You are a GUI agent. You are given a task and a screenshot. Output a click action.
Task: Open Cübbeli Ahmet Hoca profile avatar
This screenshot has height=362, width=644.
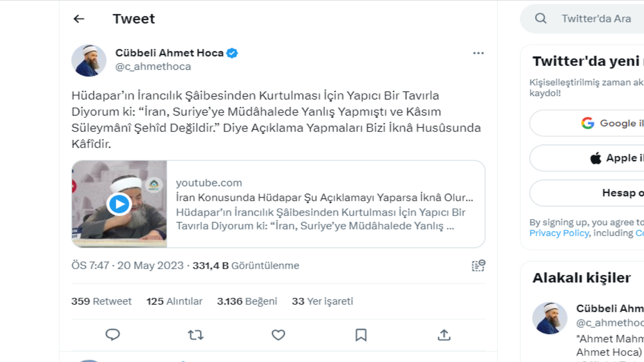tap(89, 60)
